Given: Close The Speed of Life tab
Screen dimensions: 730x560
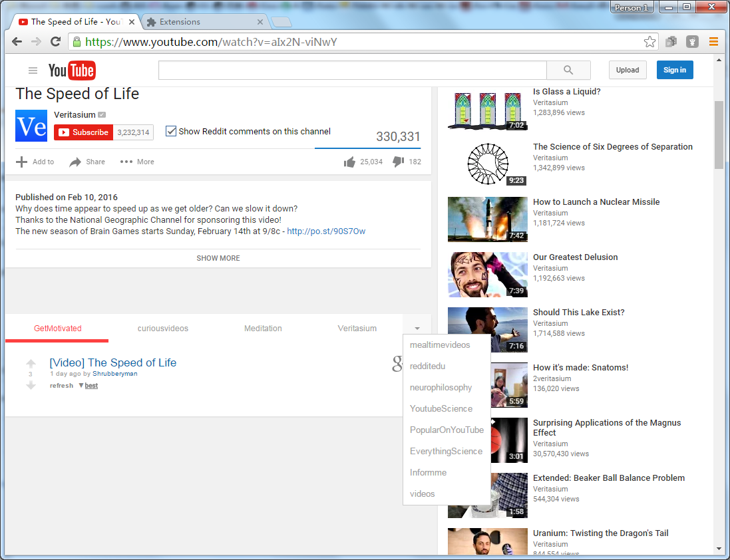Looking at the screenshot, I should [132, 22].
